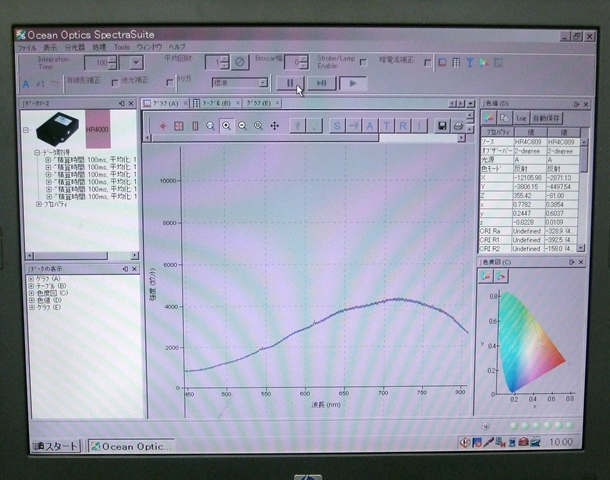Click the new graph icon in main toolbar
Image resolution: width=610 pixels, height=480 pixels.
pos(442,63)
